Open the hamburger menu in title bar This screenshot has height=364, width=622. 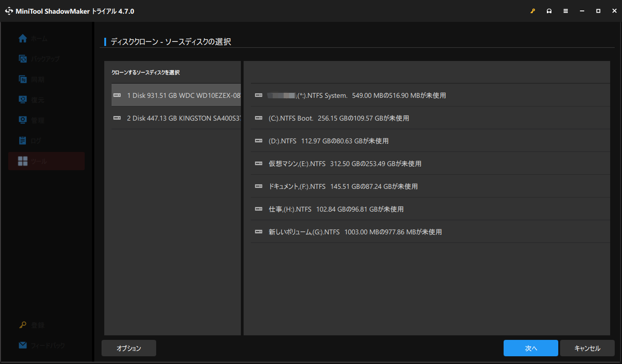click(x=566, y=11)
